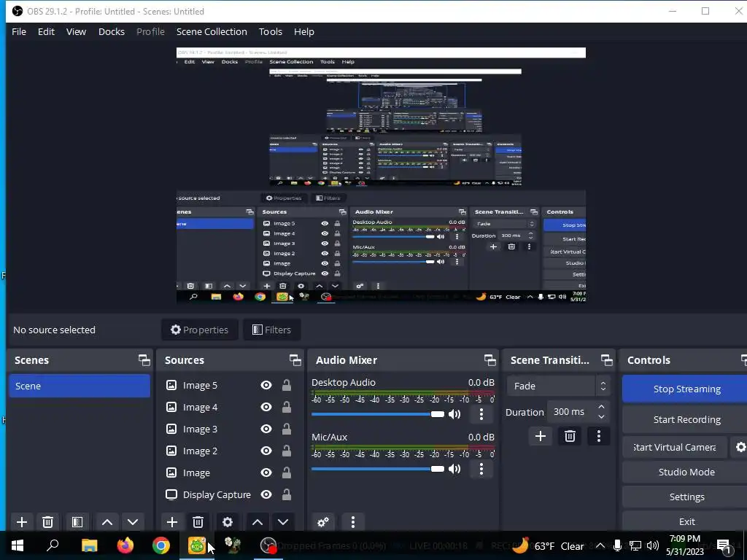Add a new scene with plus icon
The image size is (747, 560).
pos(21,522)
